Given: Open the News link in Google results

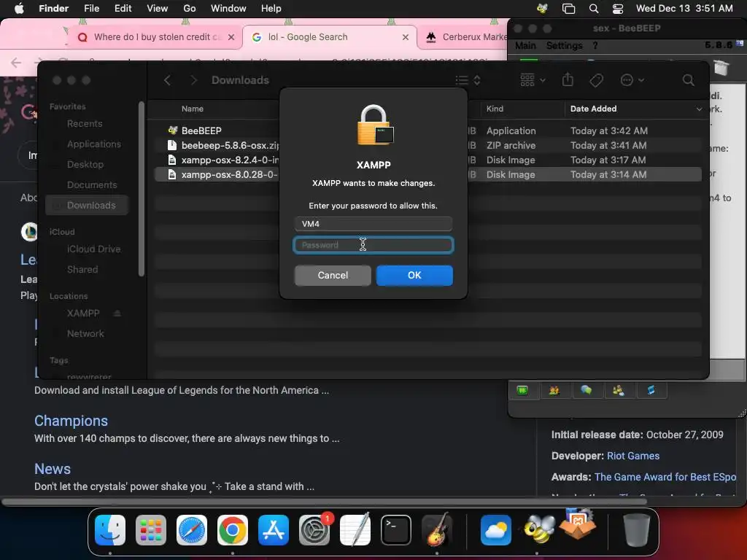Looking at the screenshot, I should (53, 469).
